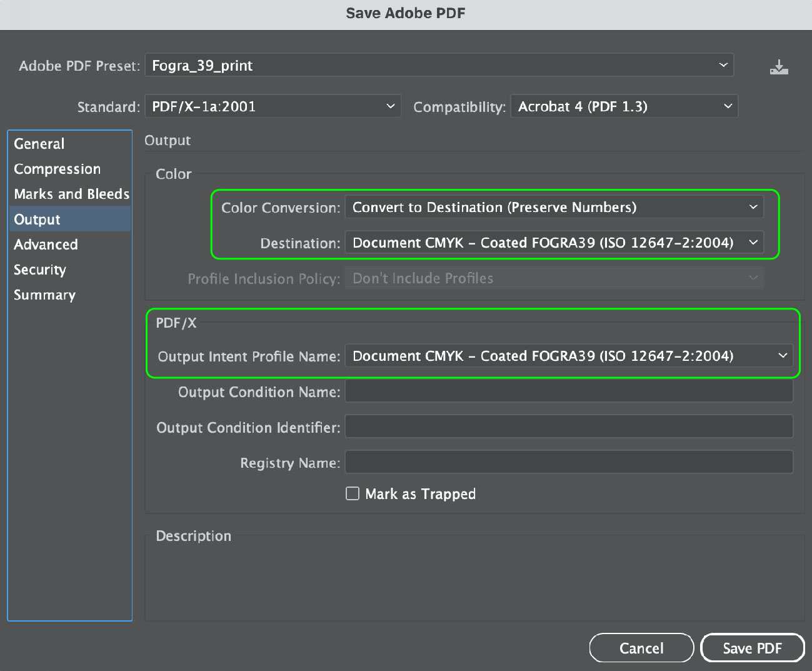Open the Compatibility Acrobat 4 dropdown
Image resolution: width=812 pixels, height=671 pixels.
[624, 106]
